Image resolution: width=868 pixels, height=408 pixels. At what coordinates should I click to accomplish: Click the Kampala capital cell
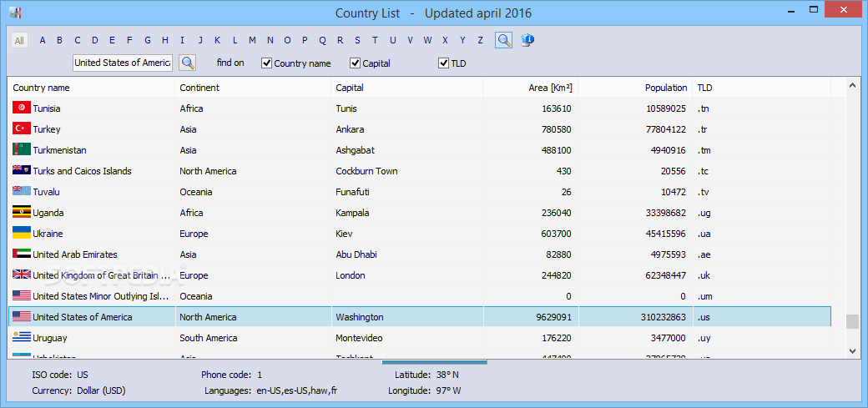352,213
